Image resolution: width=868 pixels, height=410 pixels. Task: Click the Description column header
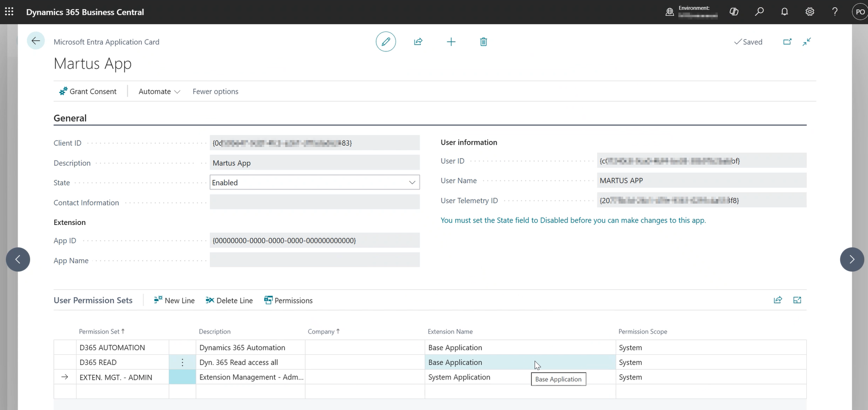215,332
